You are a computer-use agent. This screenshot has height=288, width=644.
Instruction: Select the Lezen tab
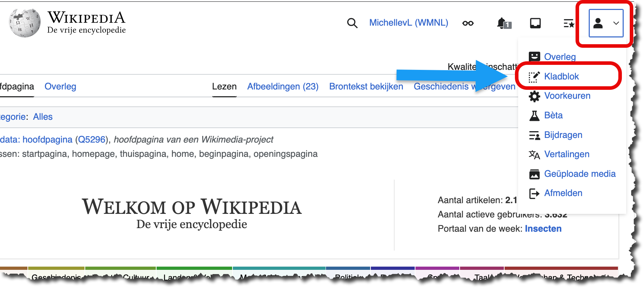[224, 86]
